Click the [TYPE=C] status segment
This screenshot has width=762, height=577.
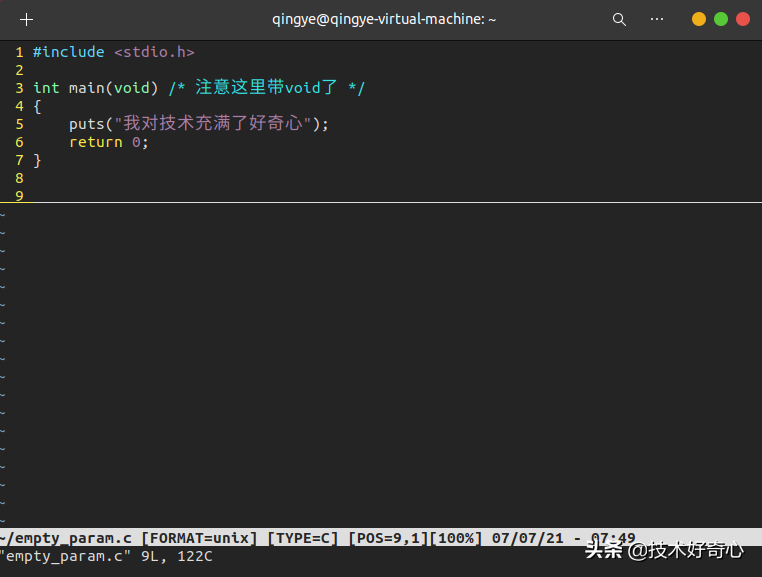coord(303,538)
